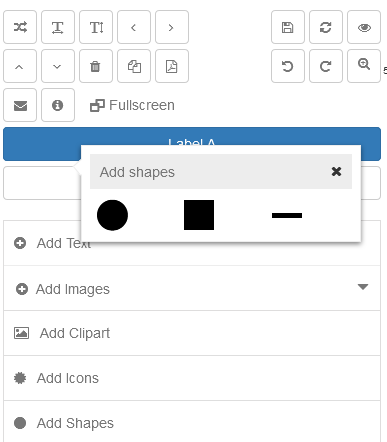Click the PDF export icon
The image size is (387, 442).
[172, 66]
